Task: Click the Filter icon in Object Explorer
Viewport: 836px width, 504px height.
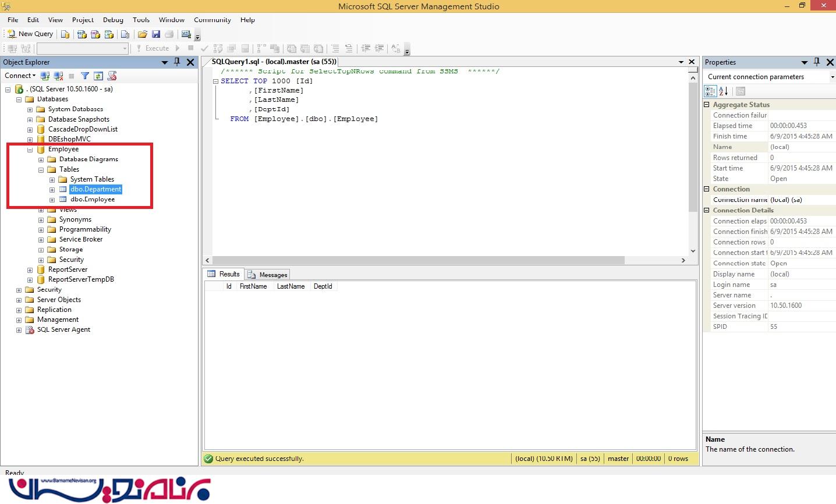Action: [x=85, y=76]
